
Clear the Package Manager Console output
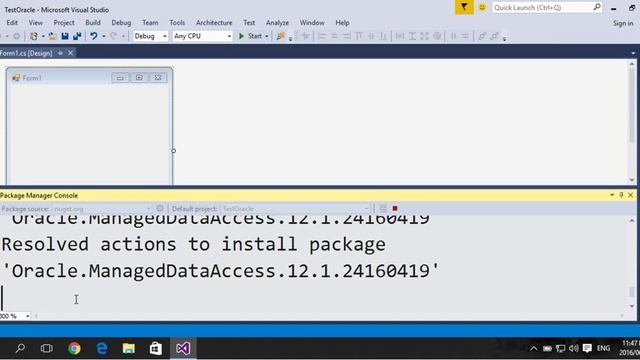click(383, 209)
